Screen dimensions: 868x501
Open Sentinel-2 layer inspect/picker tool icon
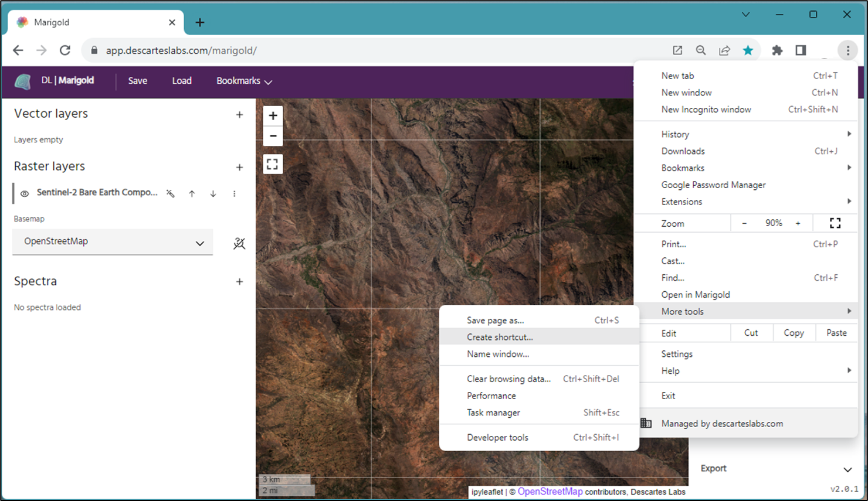(x=171, y=193)
